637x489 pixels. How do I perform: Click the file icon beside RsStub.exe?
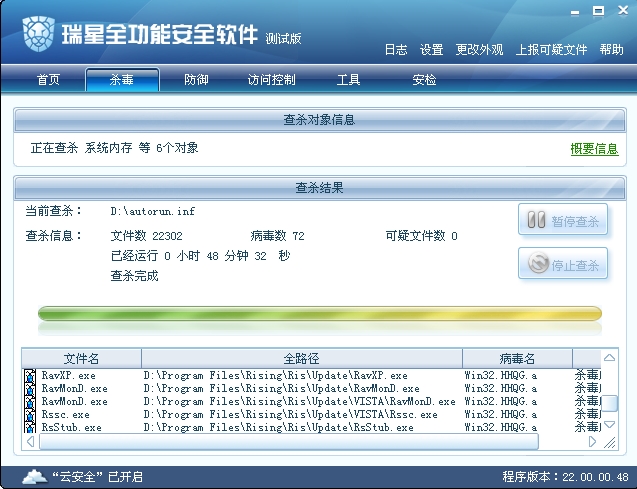point(30,427)
